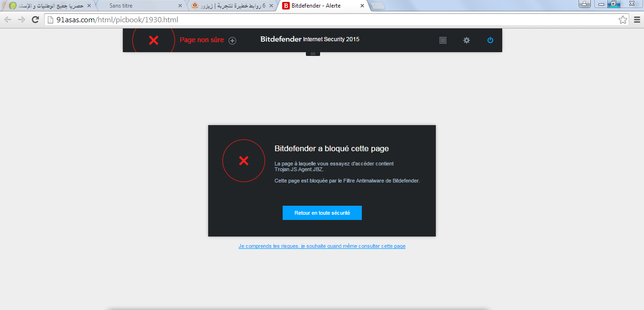644x310 pixels.
Task: Click the red B favicon on Bitdefender tab
Action: pos(286,6)
